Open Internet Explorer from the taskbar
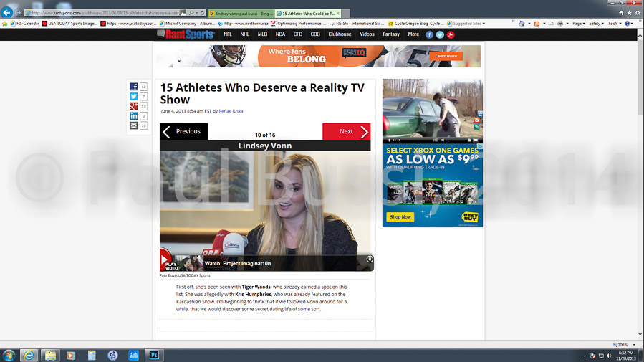Screen dimensions: 644x362 click(x=29, y=355)
